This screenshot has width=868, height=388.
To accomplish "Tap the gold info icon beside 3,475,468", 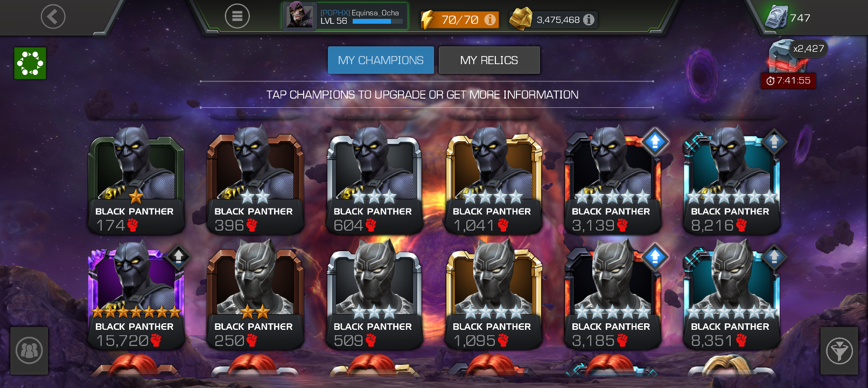I will point(589,19).
